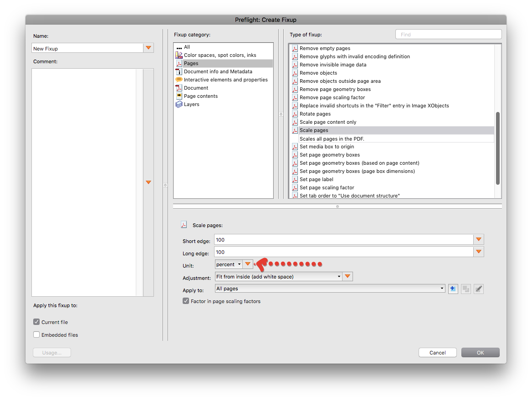Select Set tab order to Use document structure
Image resolution: width=532 pixels, height=400 pixels.
(349, 196)
